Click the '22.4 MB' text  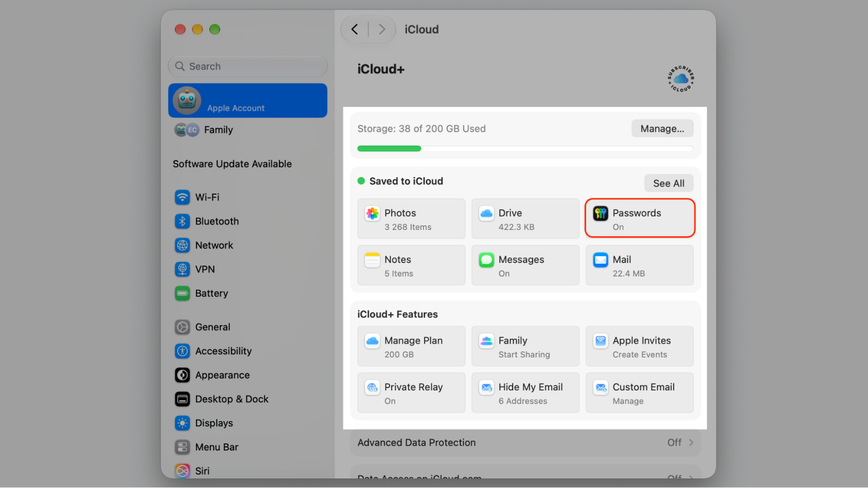tap(629, 274)
